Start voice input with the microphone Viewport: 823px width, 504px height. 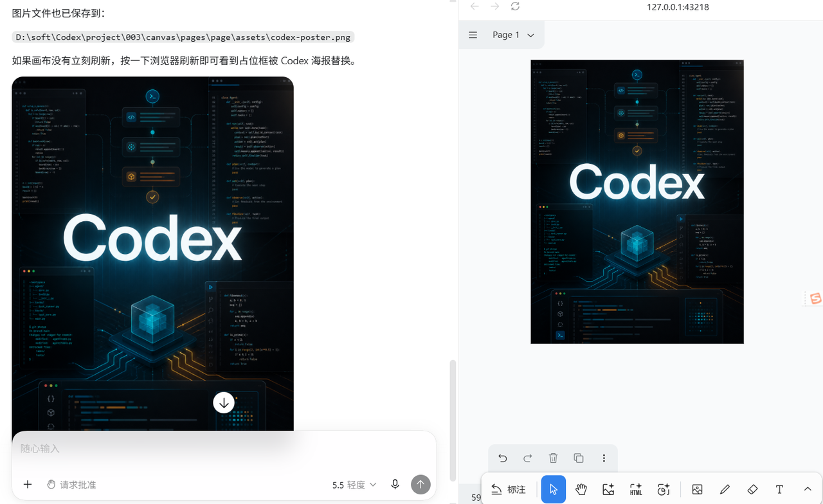pyautogui.click(x=395, y=485)
